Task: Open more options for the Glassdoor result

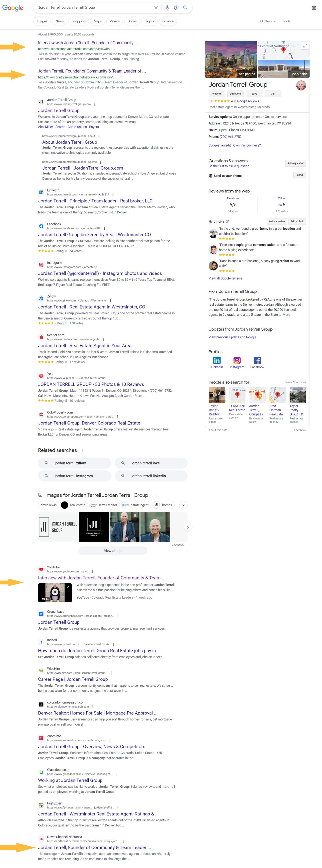Action: (x=116, y=774)
